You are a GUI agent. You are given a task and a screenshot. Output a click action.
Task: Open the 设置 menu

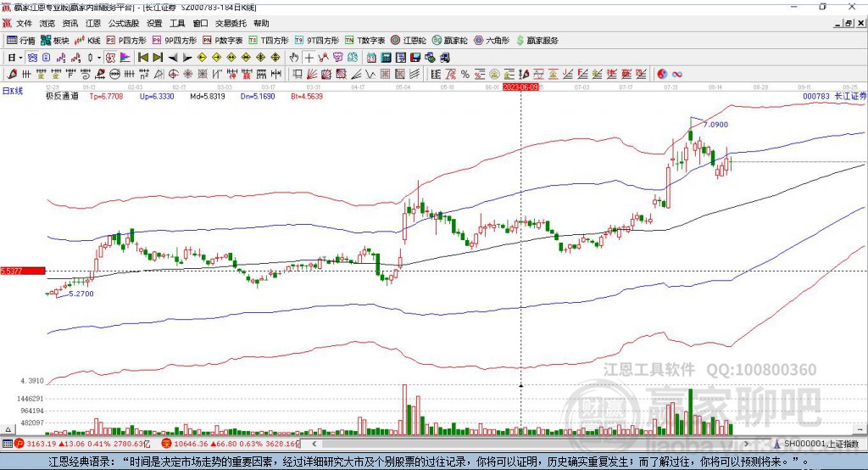[x=154, y=23]
